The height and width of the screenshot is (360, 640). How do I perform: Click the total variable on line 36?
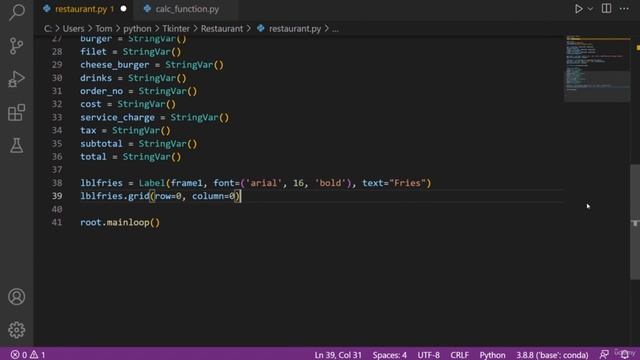point(93,157)
